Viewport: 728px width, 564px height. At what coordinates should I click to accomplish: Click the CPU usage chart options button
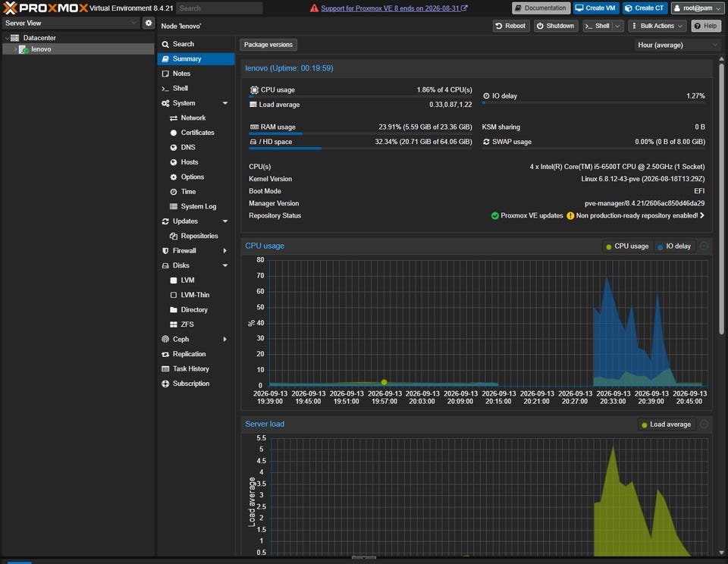[704, 246]
